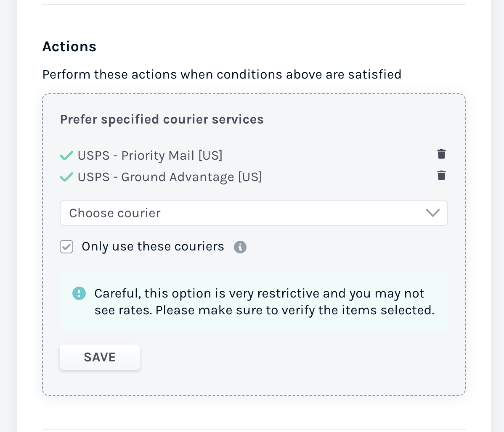Toggle the Only use these couriers checkbox
504x432 pixels.
click(x=66, y=247)
